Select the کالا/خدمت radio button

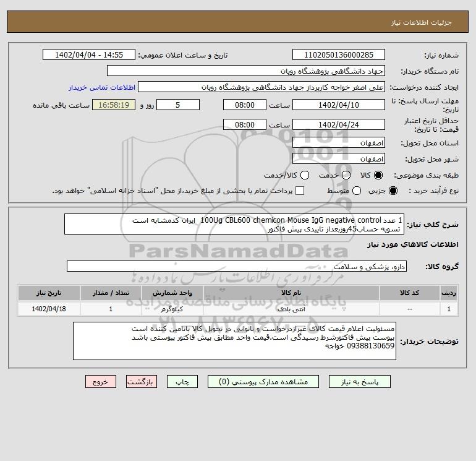point(305,175)
